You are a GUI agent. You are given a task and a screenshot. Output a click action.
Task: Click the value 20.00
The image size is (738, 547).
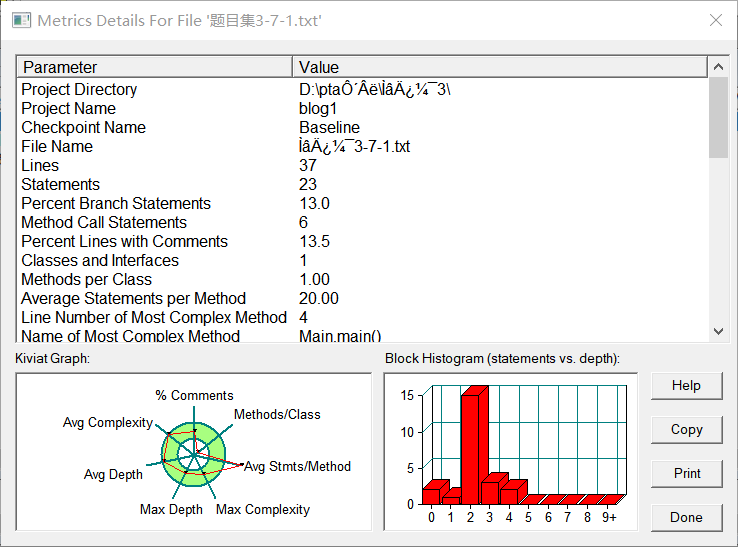[319, 298]
